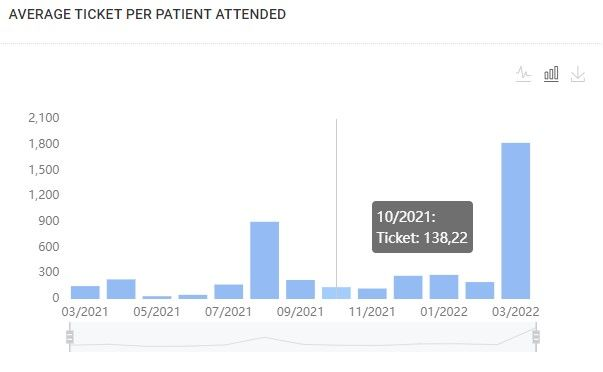Click the 04/2021 bar
Screen dimensions: 603x372
coord(121,289)
